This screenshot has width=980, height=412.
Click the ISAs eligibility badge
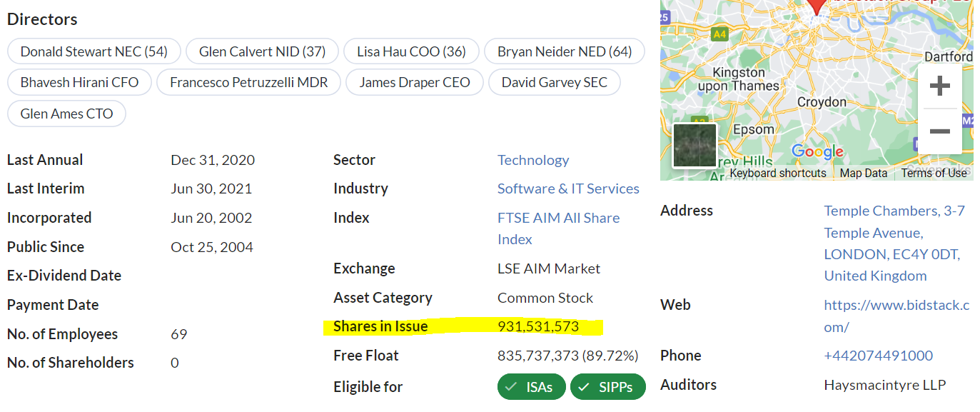pos(531,387)
